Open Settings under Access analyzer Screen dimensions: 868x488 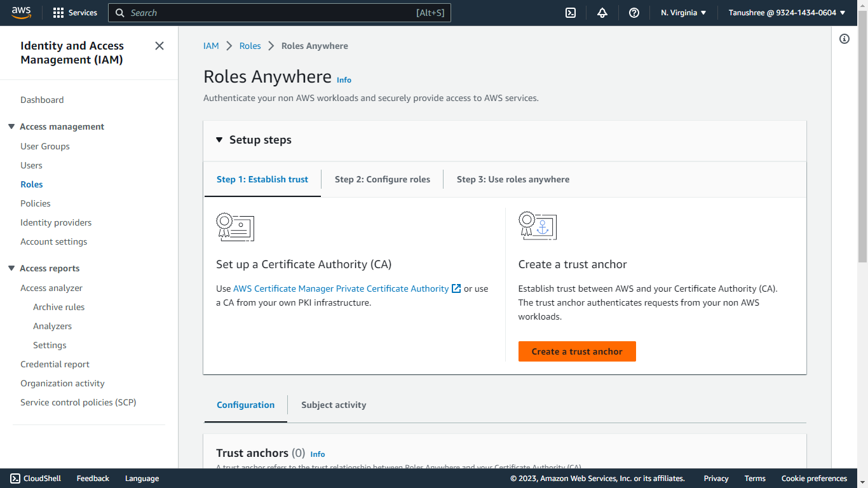click(x=50, y=345)
